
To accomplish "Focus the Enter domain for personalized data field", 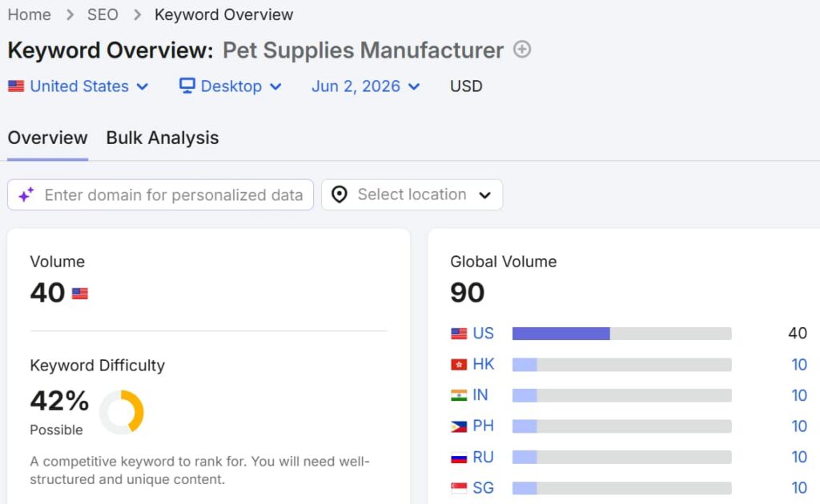I will [x=160, y=195].
